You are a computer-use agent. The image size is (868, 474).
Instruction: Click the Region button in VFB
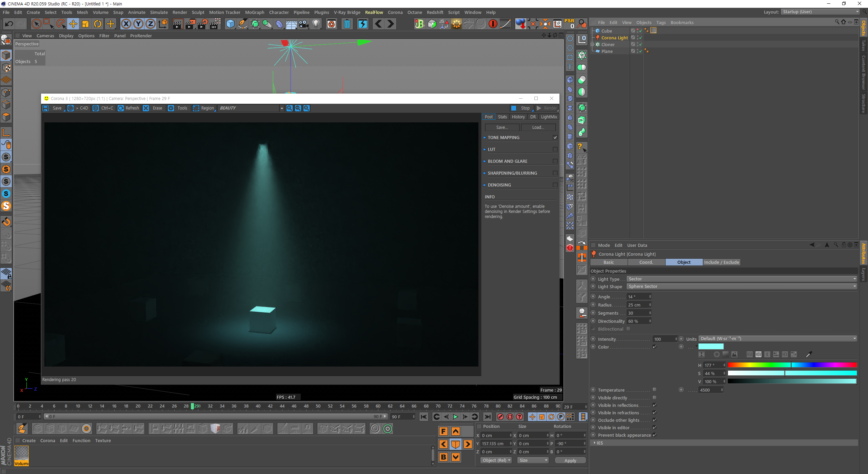coord(204,108)
